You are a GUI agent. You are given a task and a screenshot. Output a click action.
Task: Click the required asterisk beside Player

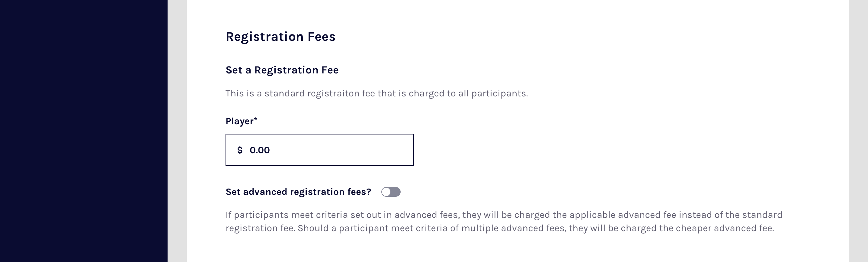click(x=256, y=119)
